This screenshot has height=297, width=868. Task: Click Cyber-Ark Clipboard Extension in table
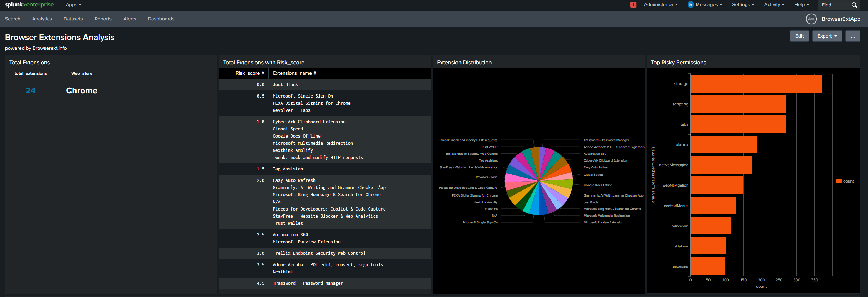point(309,122)
